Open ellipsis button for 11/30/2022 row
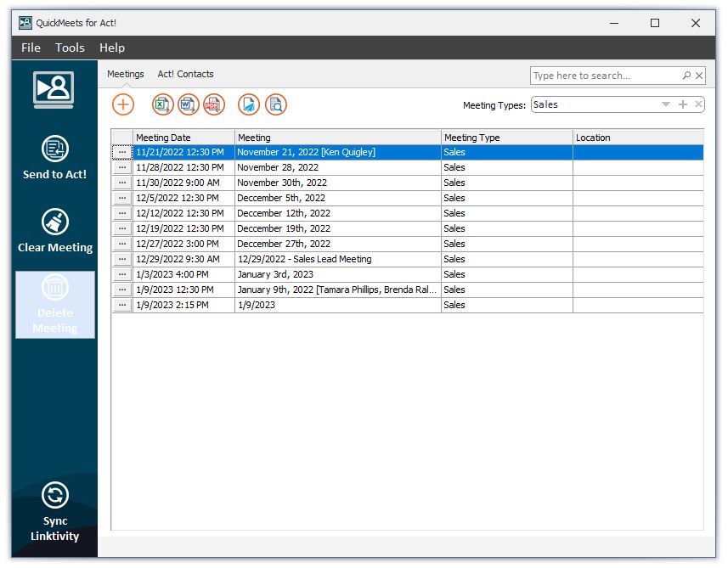Image resolution: width=728 pixels, height=568 pixels. coord(122,183)
